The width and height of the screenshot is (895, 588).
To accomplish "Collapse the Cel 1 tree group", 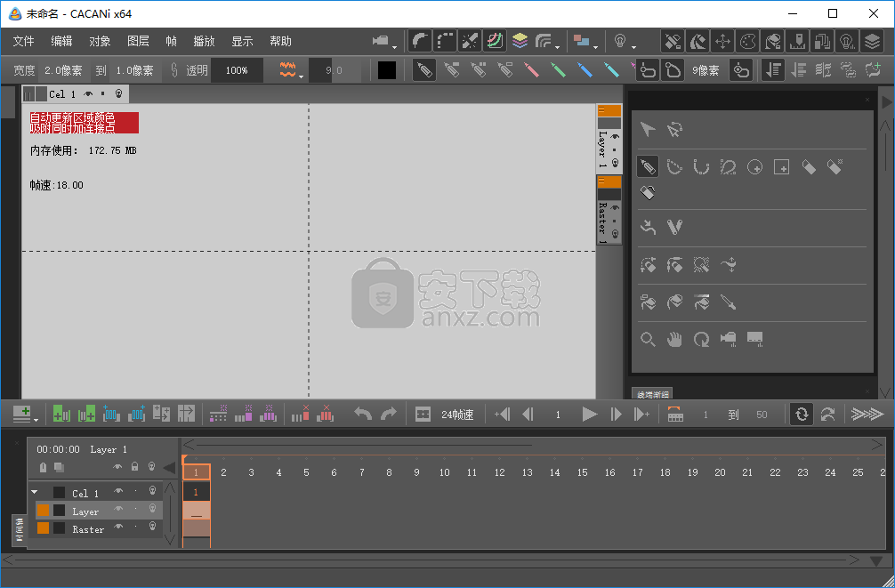I will tap(34, 492).
